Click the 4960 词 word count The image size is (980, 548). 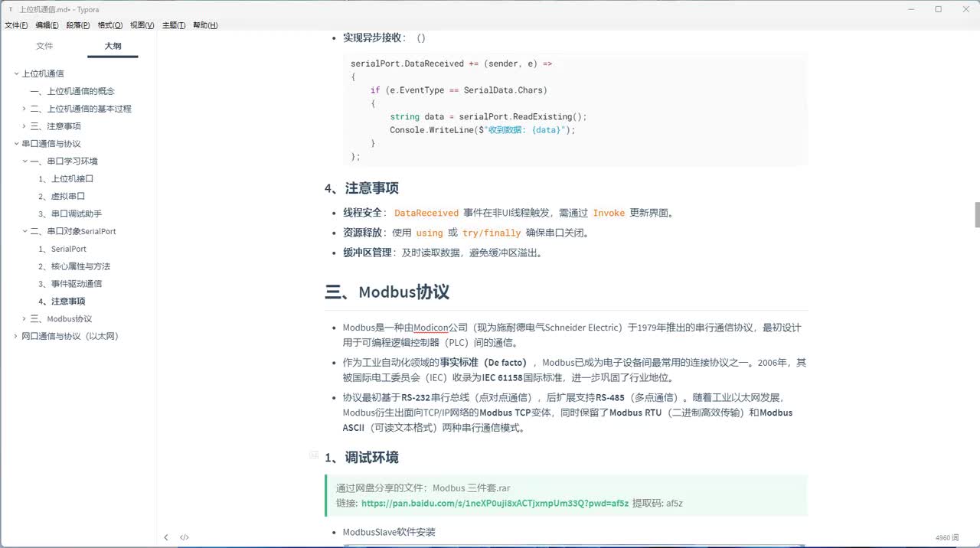tap(948, 538)
